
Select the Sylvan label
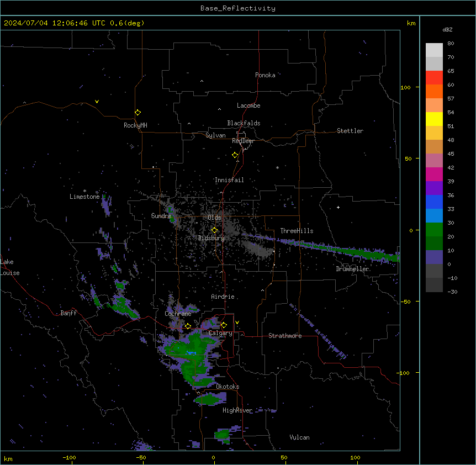[215, 135]
